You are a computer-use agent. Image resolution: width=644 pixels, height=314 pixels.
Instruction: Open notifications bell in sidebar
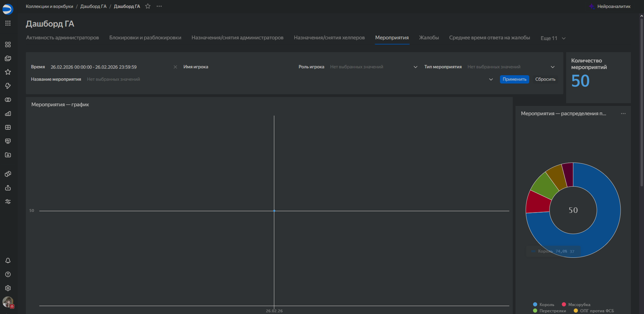[x=8, y=261]
